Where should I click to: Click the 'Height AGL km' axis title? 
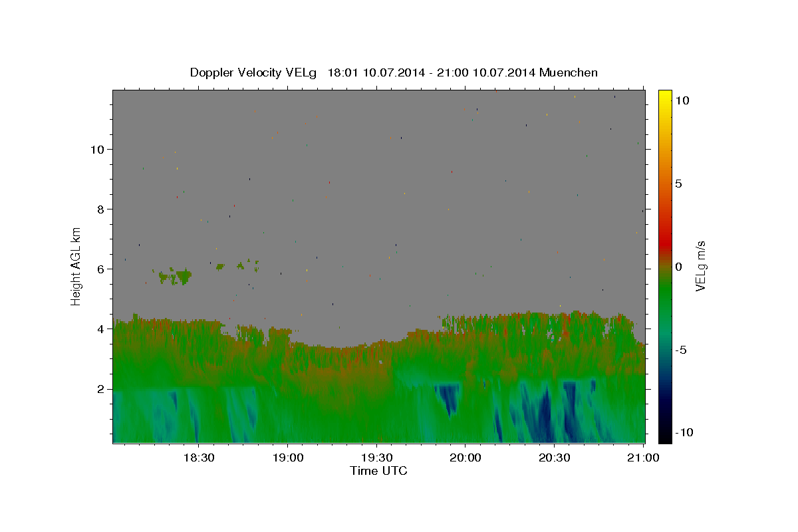(76, 266)
